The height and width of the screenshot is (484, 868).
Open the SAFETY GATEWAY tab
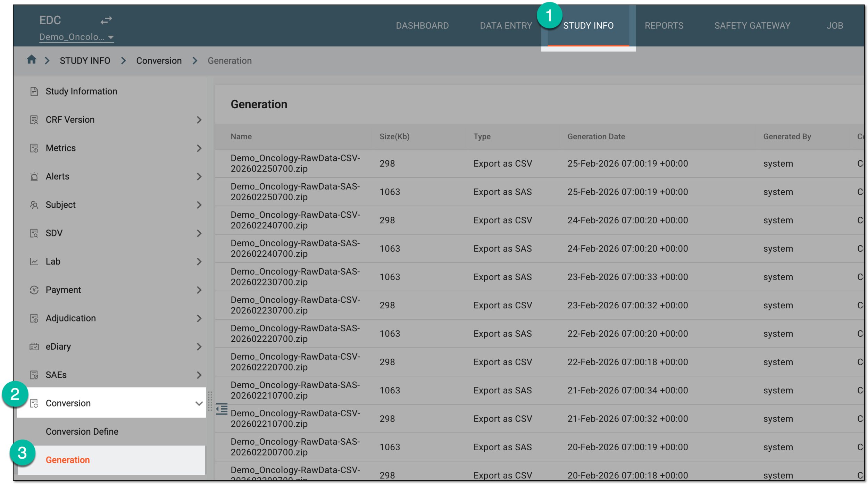coord(752,26)
